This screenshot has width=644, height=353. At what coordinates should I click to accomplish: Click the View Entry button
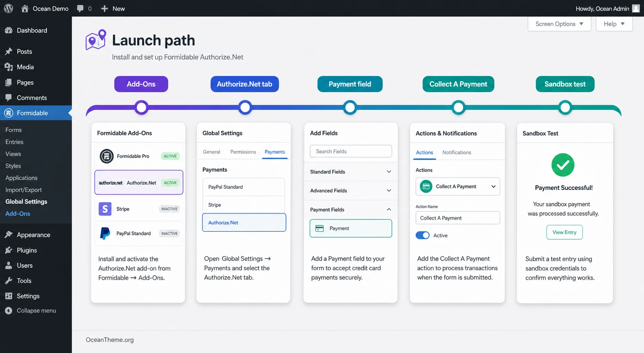click(x=564, y=232)
